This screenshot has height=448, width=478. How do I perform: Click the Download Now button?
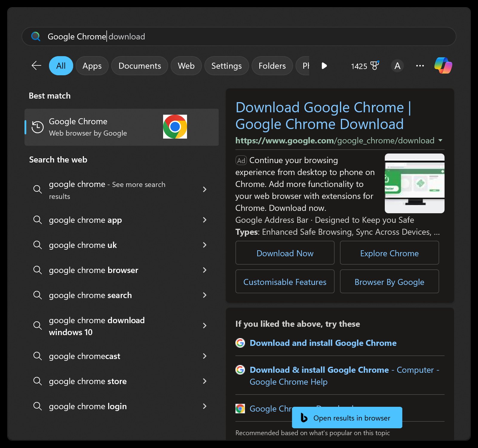(x=285, y=253)
